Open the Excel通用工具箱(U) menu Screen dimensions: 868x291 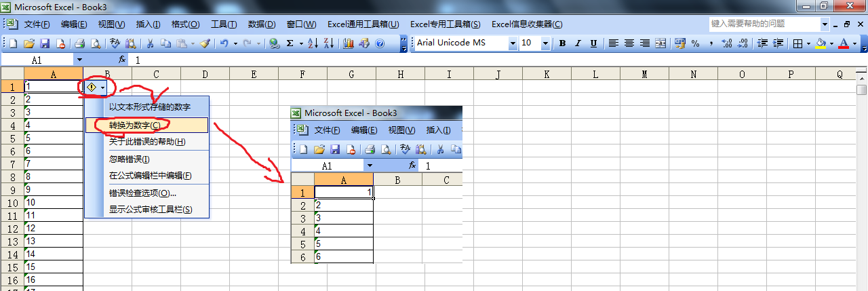[363, 24]
